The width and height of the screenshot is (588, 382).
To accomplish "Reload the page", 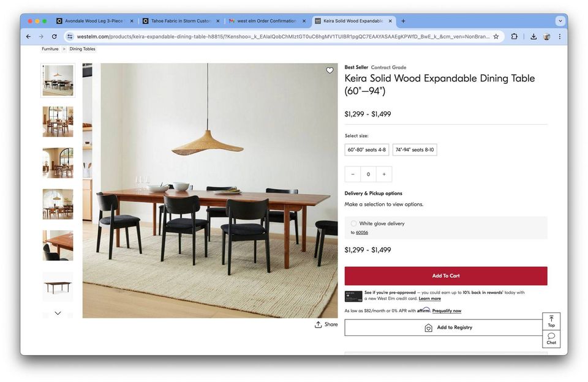I will (x=55, y=36).
